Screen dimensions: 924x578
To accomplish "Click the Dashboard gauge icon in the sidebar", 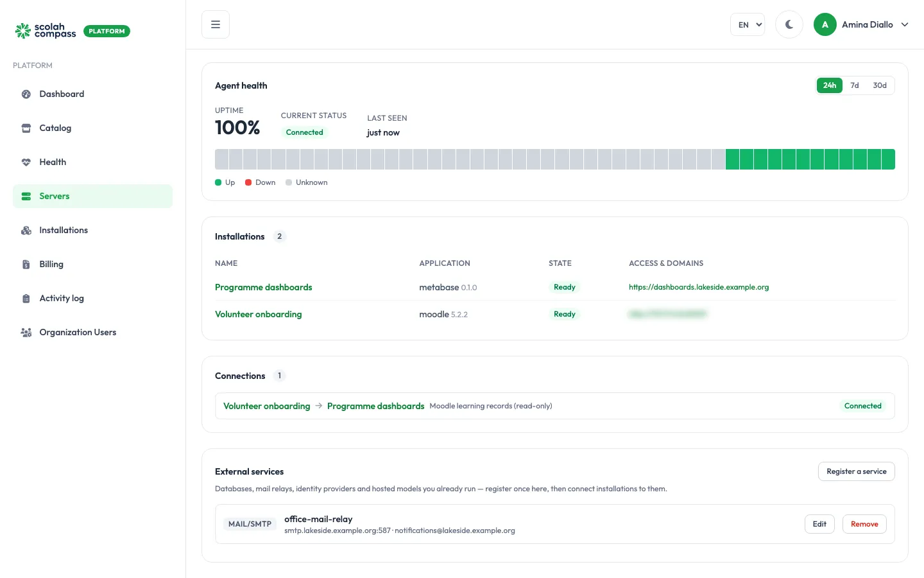I will (26, 94).
